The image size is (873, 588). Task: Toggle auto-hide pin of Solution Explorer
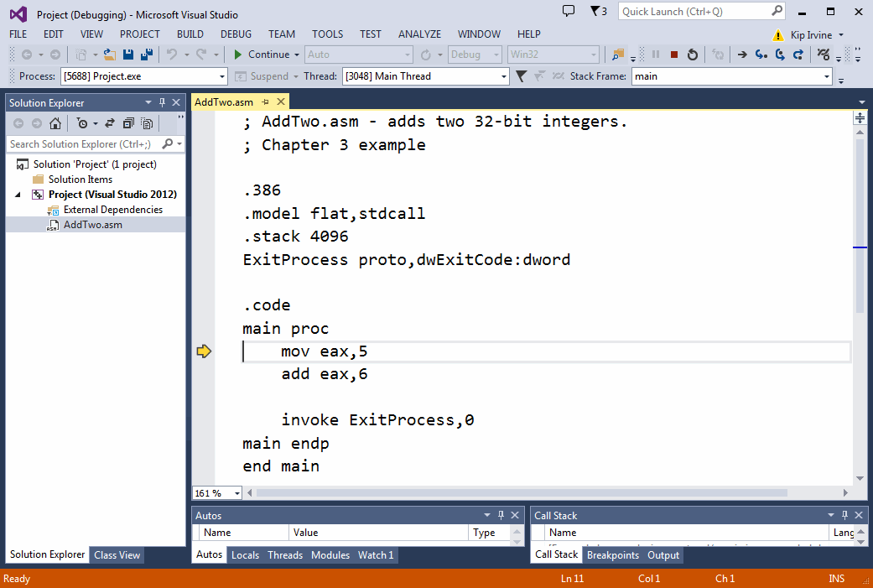162,102
